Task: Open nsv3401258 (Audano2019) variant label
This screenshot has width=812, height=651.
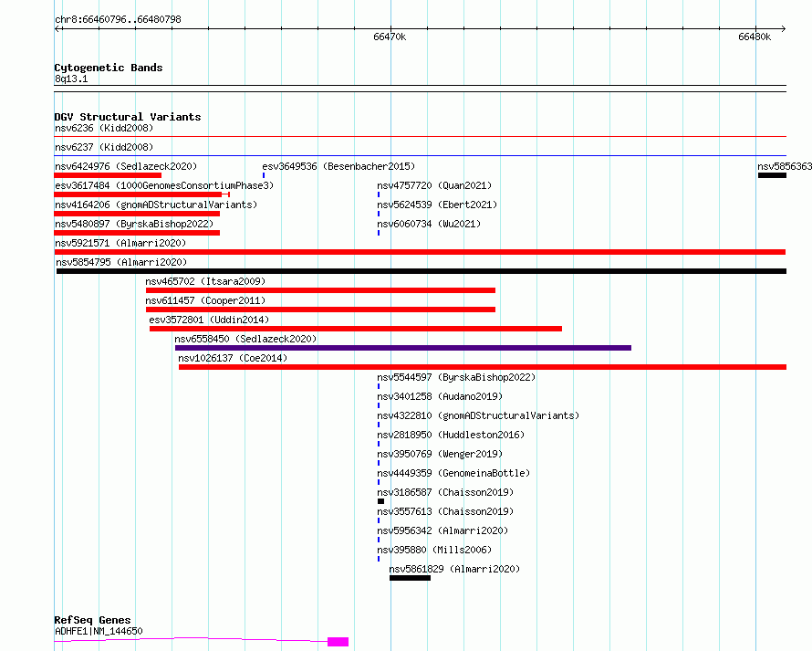Action: coord(440,396)
